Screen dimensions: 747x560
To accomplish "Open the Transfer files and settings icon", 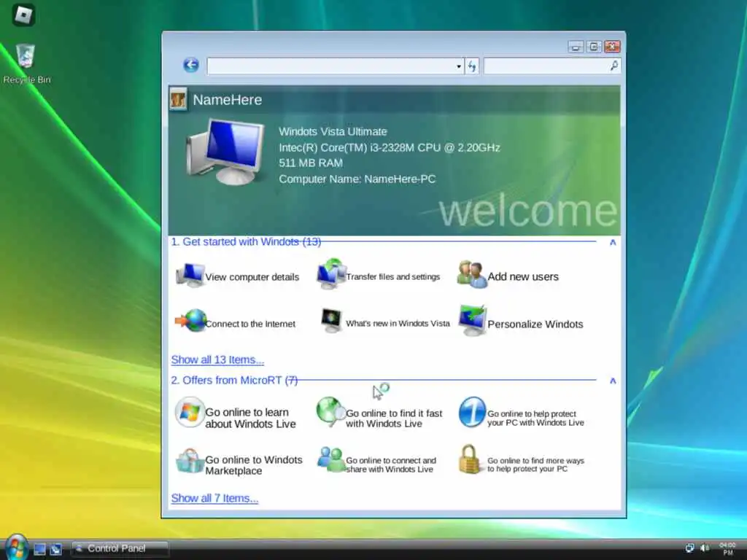I will point(331,274).
